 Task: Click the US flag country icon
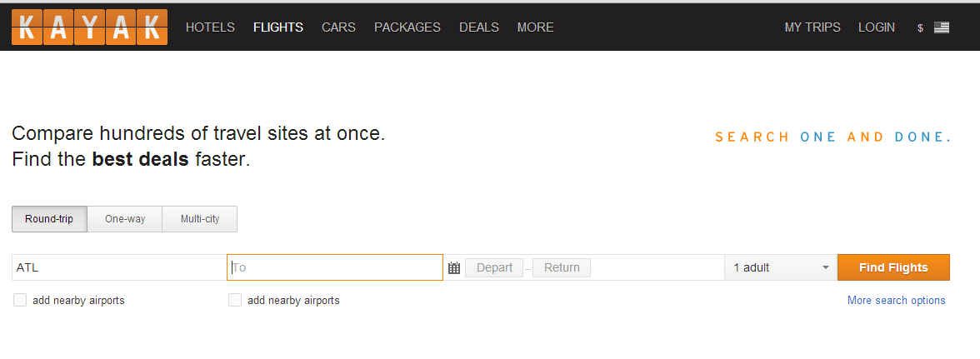point(942,27)
